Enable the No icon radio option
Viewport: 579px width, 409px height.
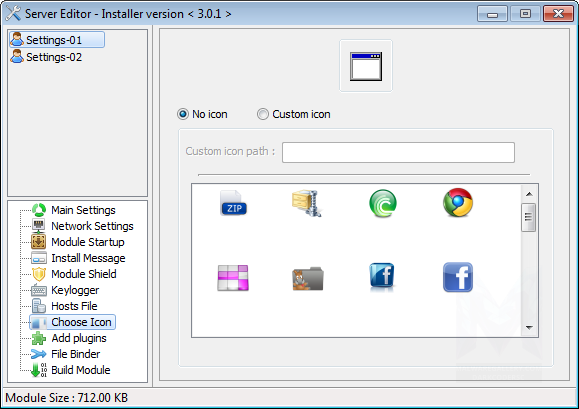click(183, 114)
